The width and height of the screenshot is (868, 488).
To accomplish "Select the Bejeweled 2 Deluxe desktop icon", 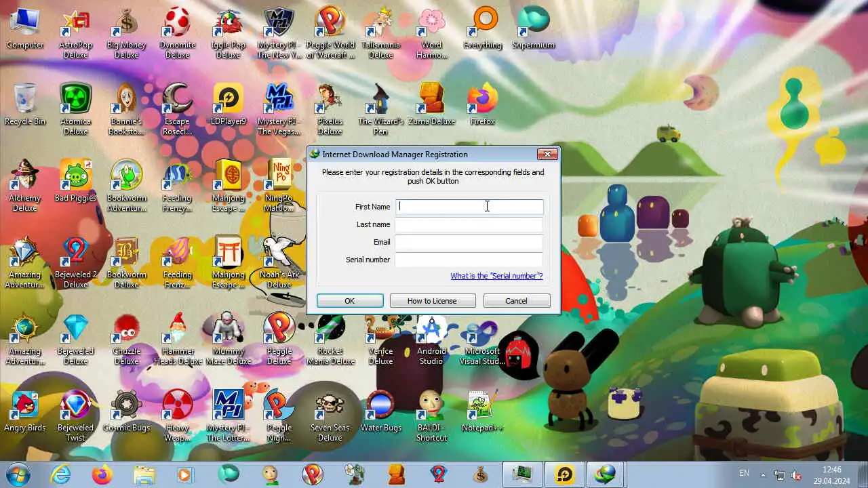I will [75, 262].
